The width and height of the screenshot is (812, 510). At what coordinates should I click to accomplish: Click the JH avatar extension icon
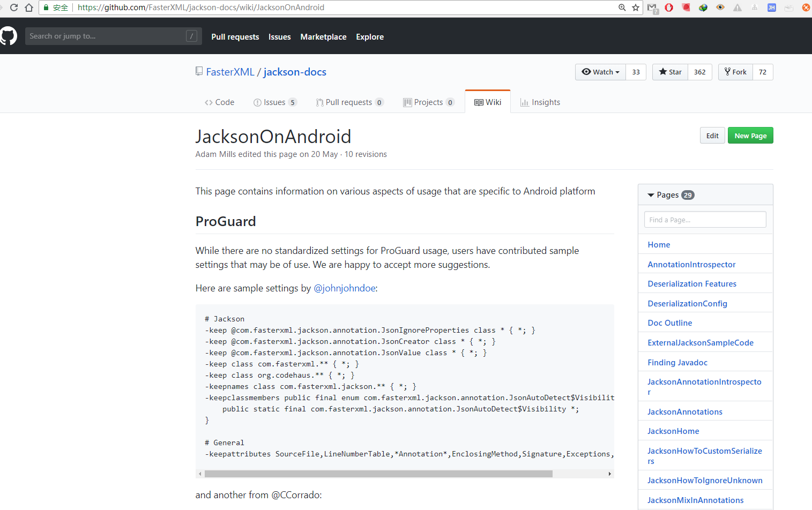[x=771, y=7]
